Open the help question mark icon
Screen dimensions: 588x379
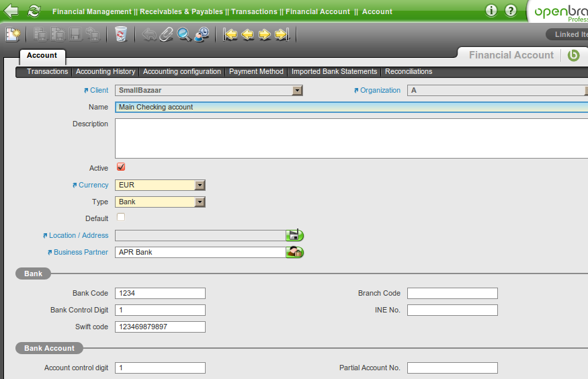(x=511, y=11)
